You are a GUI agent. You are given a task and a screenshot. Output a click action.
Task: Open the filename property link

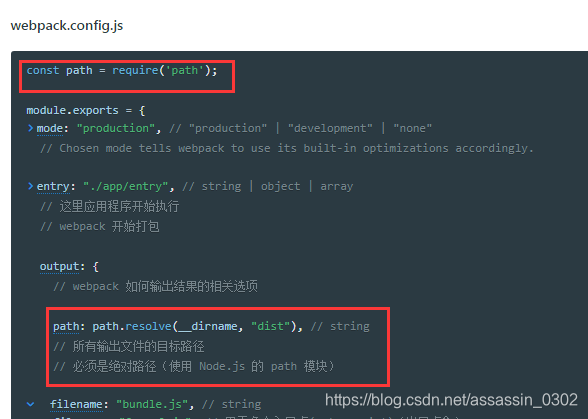coord(76,404)
